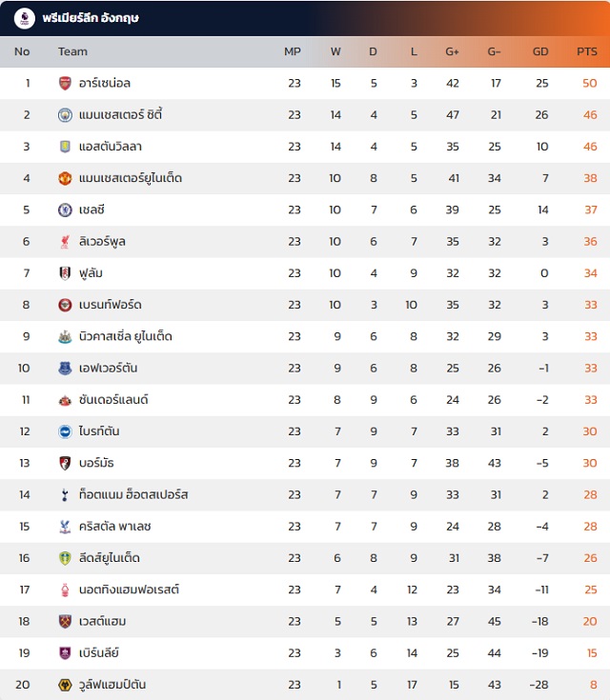Sort table by GD column header
610x700 pixels.
[x=540, y=51]
